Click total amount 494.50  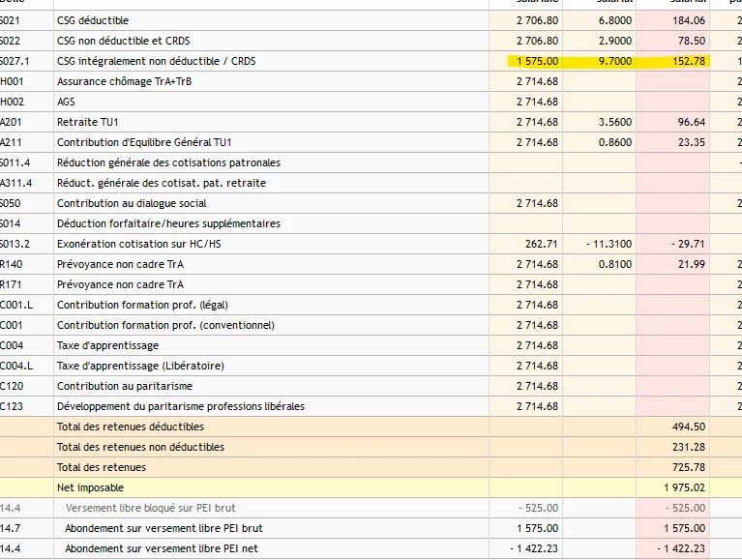click(x=689, y=427)
